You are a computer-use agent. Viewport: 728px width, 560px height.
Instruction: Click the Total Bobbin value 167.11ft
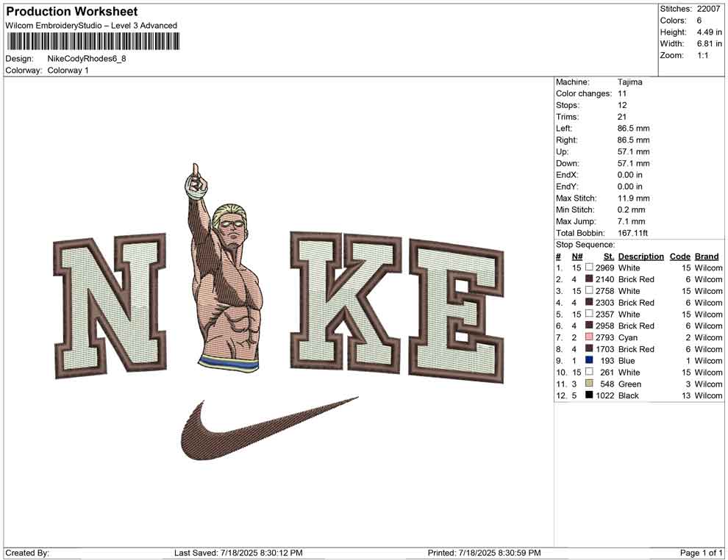coord(632,233)
